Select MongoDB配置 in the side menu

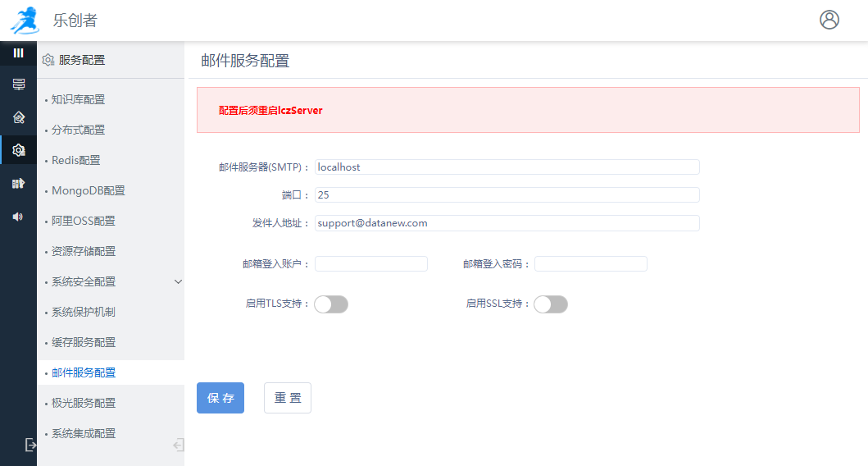click(89, 190)
